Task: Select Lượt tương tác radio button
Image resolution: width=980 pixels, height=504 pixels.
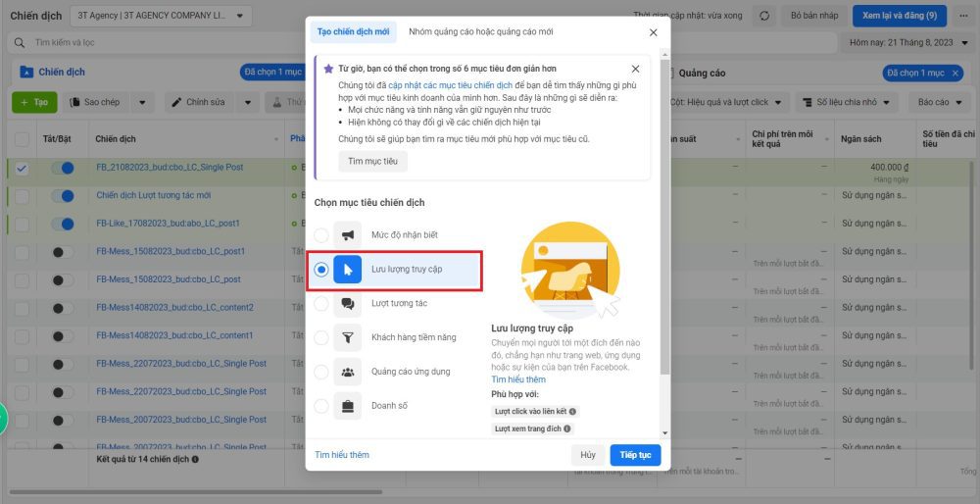Action: [321, 303]
